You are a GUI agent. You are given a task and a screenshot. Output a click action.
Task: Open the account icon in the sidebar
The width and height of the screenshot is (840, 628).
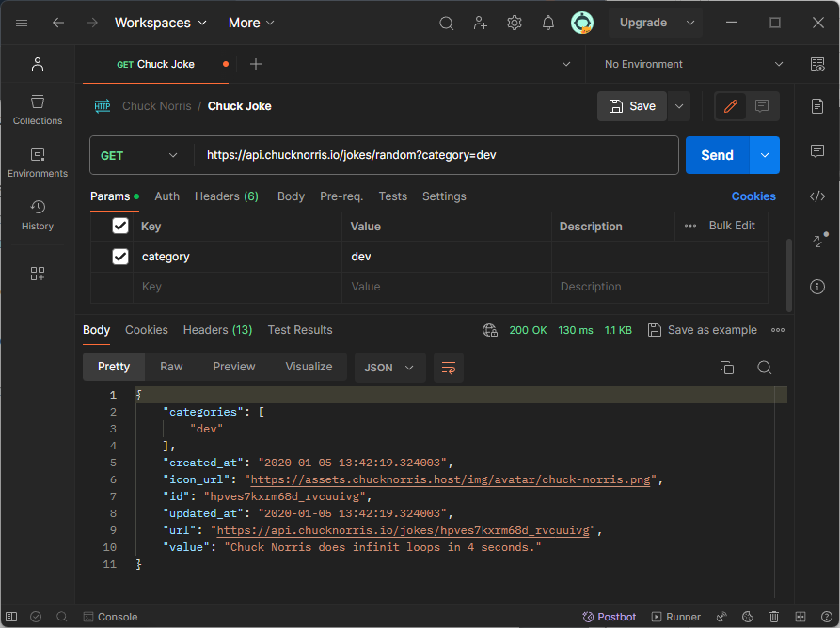pyautogui.click(x=38, y=64)
